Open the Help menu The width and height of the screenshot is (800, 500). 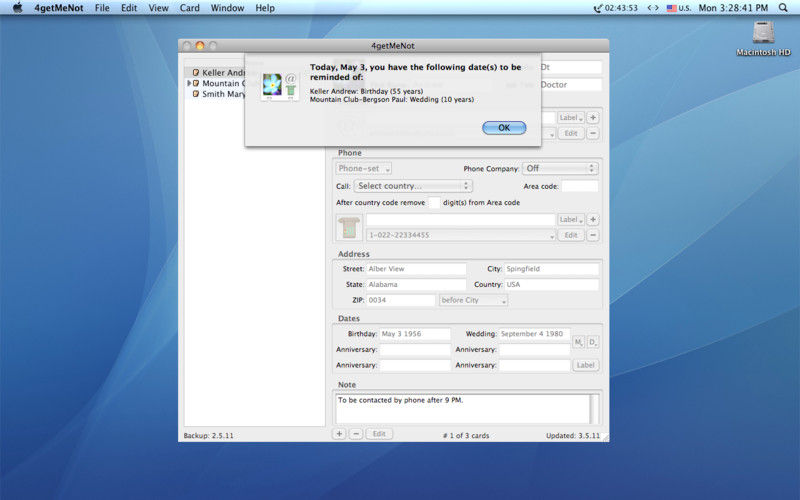265,8
